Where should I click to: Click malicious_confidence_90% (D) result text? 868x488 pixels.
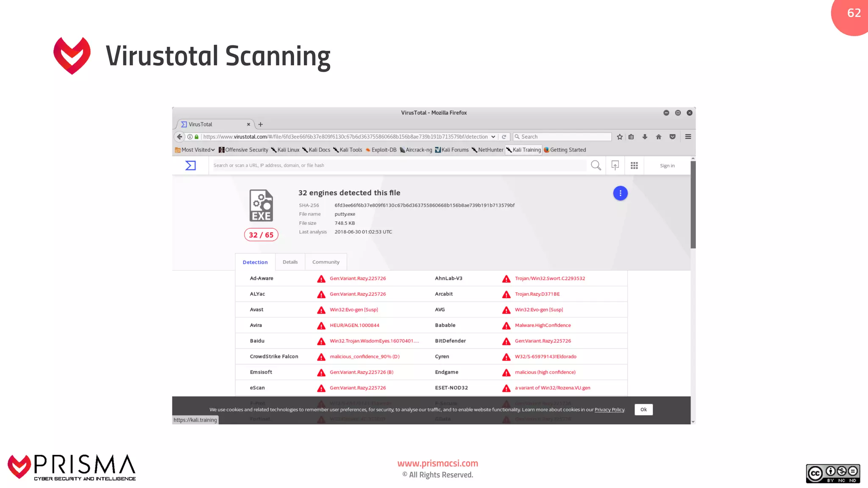364,357
